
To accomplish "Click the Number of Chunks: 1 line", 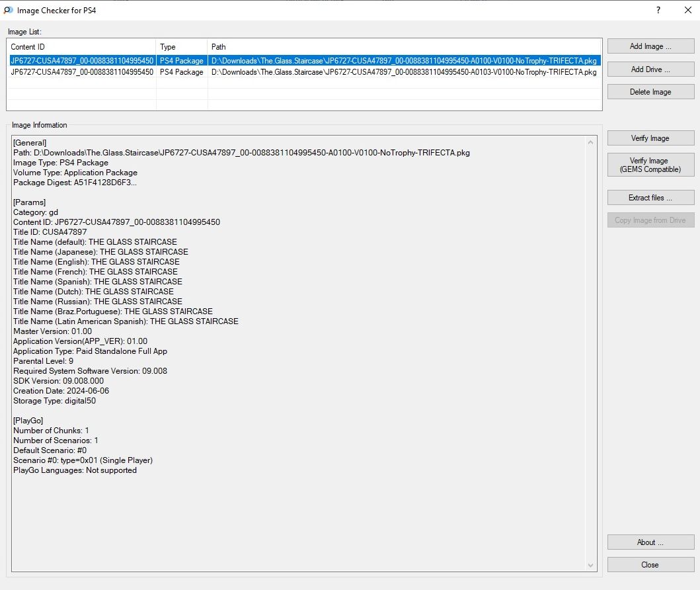I will [x=51, y=430].
